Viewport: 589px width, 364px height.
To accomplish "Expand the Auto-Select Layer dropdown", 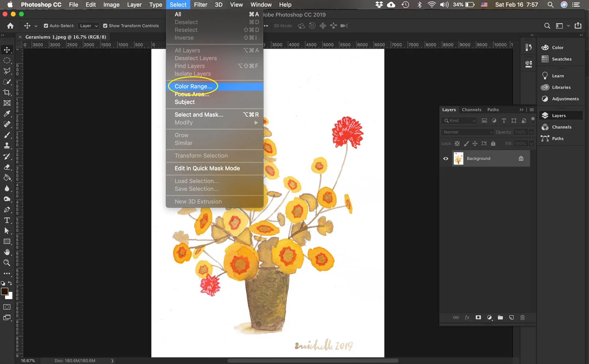I will [x=89, y=26].
